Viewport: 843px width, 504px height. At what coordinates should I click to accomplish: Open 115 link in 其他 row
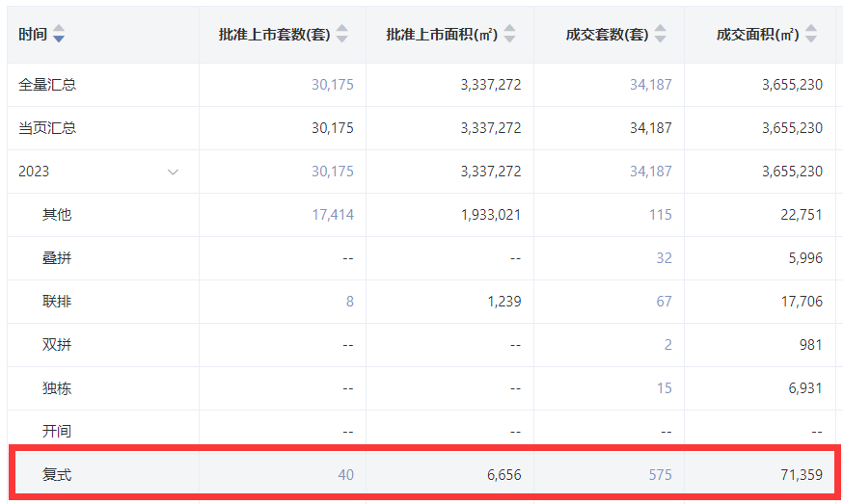(660, 215)
